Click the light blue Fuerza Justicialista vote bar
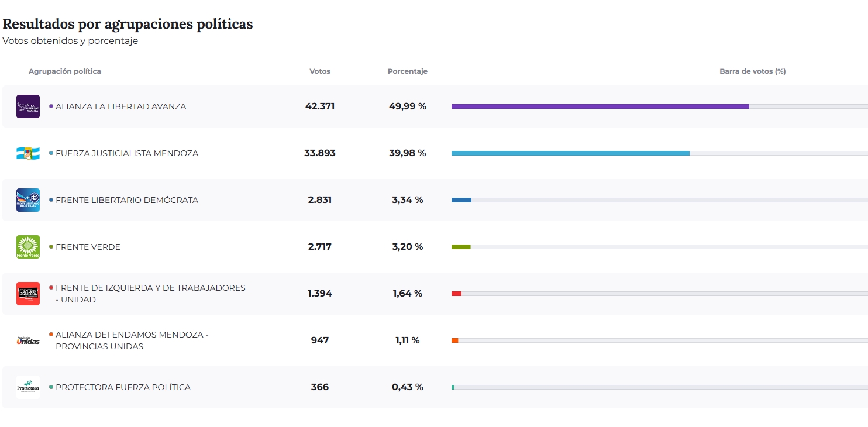 click(570, 153)
